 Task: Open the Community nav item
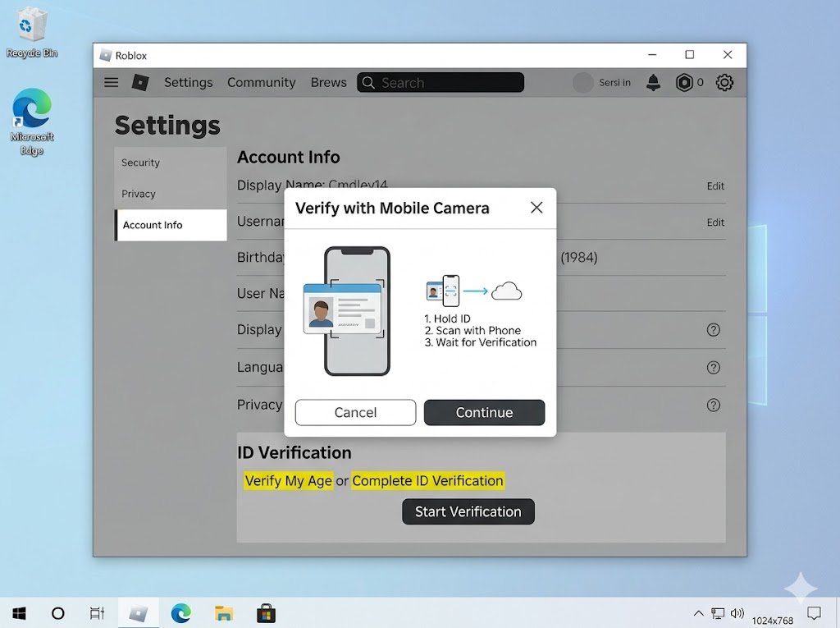click(x=262, y=83)
